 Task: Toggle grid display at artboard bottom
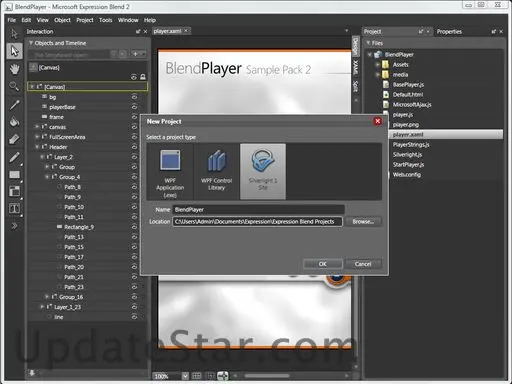197,376
